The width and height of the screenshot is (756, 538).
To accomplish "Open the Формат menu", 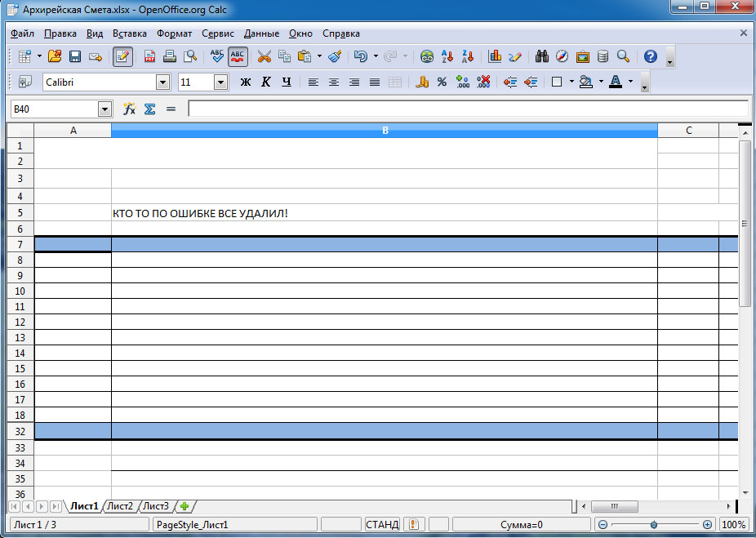I will point(174,33).
